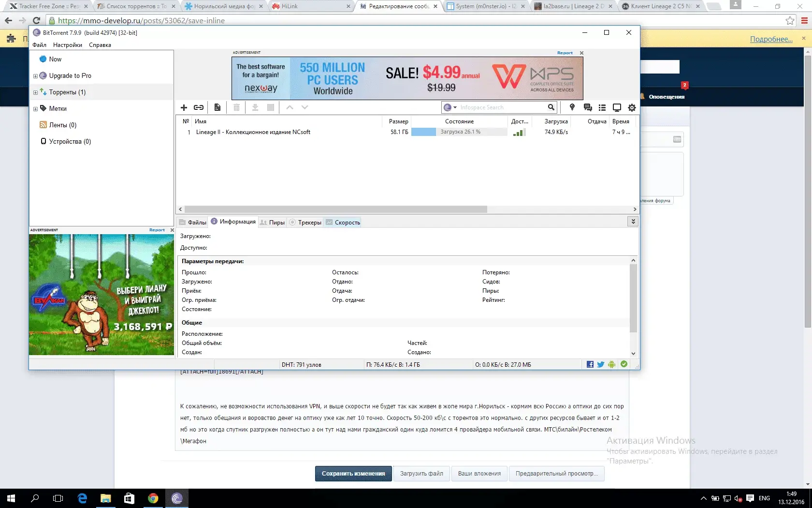Switch to the Трекеры tab
The width and height of the screenshot is (812, 508).
305,222
